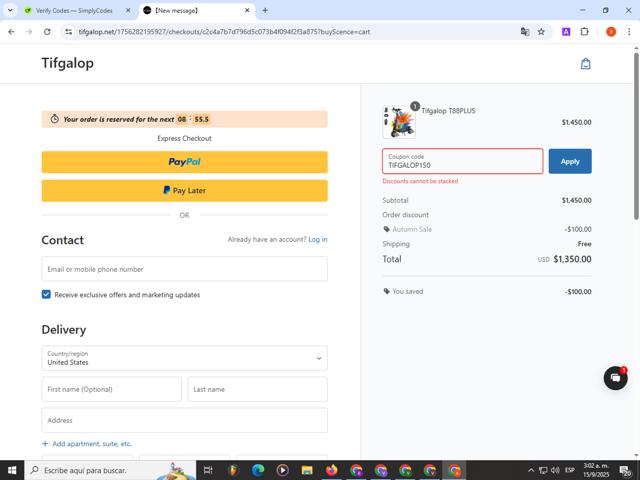Pay with the PayPal express button
The height and width of the screenshot is (480, 640).
tap(184, 162)
